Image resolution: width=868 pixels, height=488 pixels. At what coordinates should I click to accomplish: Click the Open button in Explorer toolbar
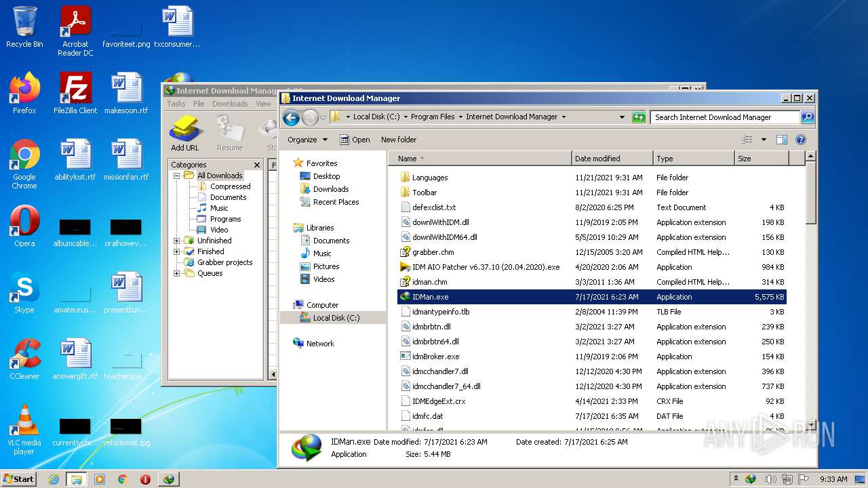click(355, 140)
